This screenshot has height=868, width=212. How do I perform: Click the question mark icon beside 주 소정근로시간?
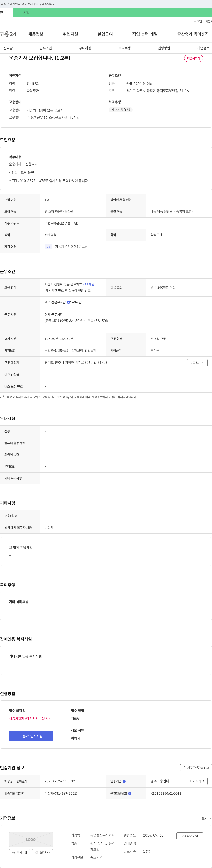click(x=68, y=302)
